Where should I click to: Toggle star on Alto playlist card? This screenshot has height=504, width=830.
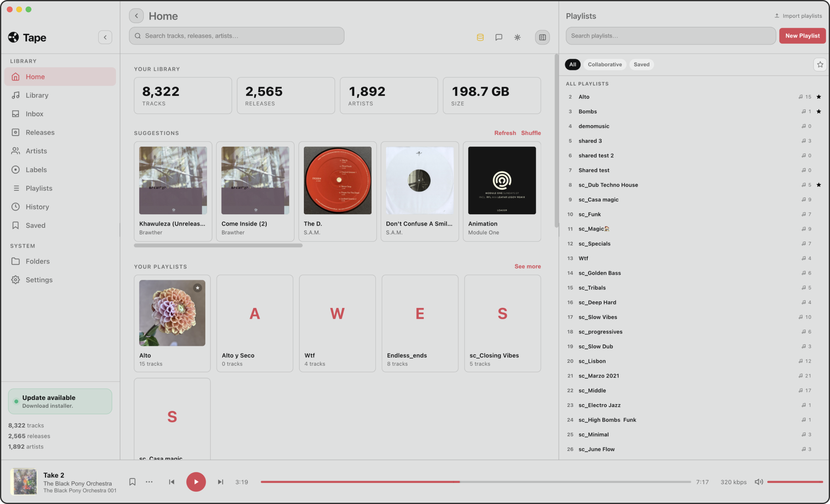pos(197,288)
